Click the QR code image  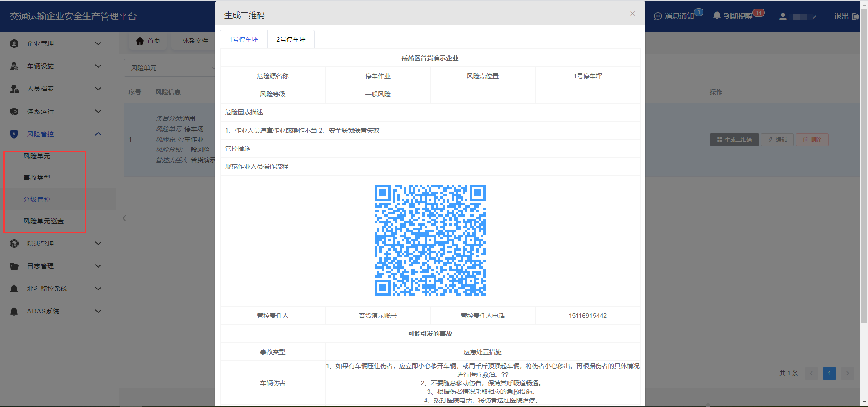(x=430, y=240)
